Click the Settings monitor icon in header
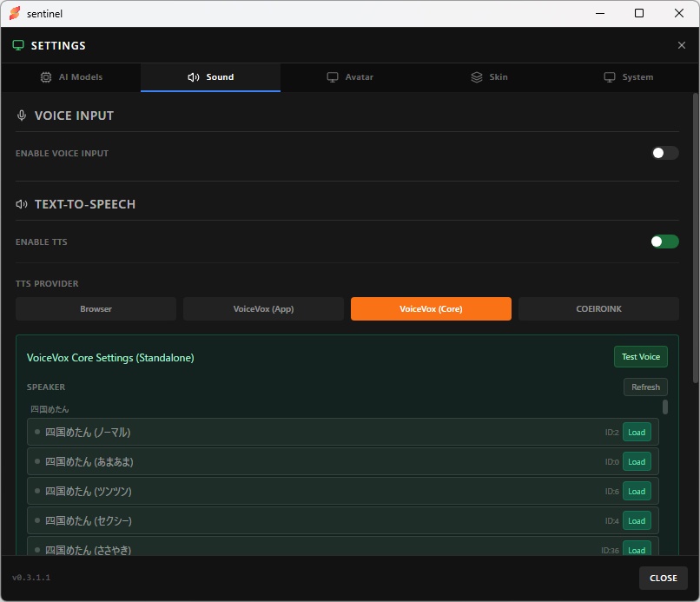 pos(18,45)
